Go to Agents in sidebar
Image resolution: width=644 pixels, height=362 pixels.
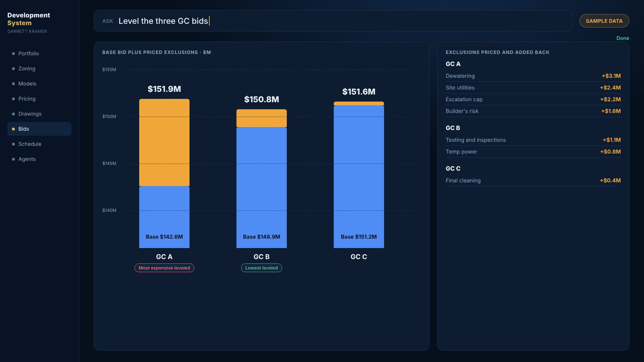click(x=39, y=159)
